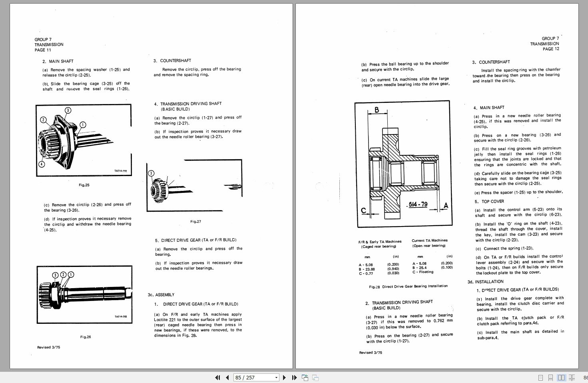588x383 pixels.
Task: Click the '1. DIRECT DRIVE GEAR (TA or F/R BUILDS)' heading
Action: coord(518,290)
